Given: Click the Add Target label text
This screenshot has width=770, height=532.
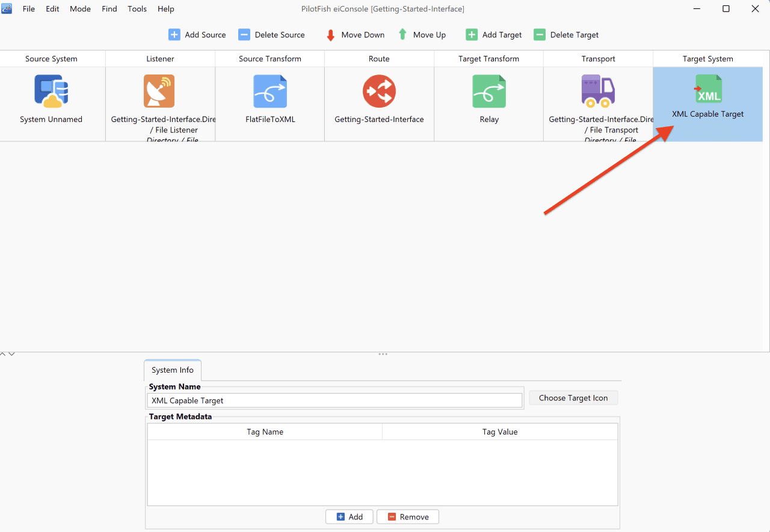Looking at the screenshot, I should point(502,35).
